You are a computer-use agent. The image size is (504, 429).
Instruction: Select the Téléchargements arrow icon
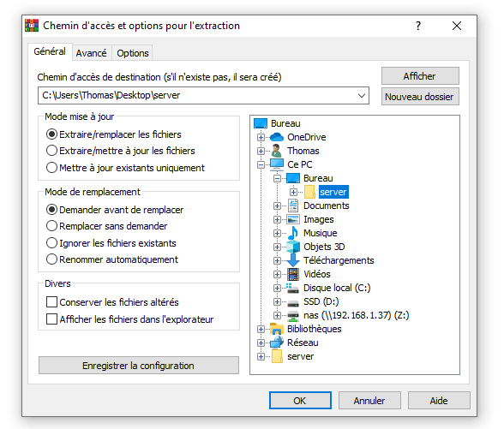click(293, 260)
